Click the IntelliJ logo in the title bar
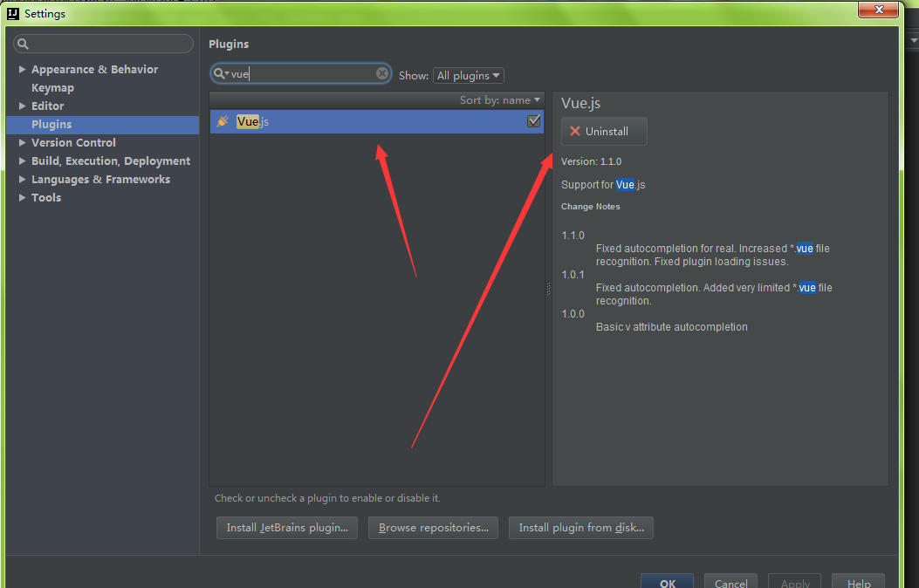This screenshot has width=919, height=588. (13, 13)
